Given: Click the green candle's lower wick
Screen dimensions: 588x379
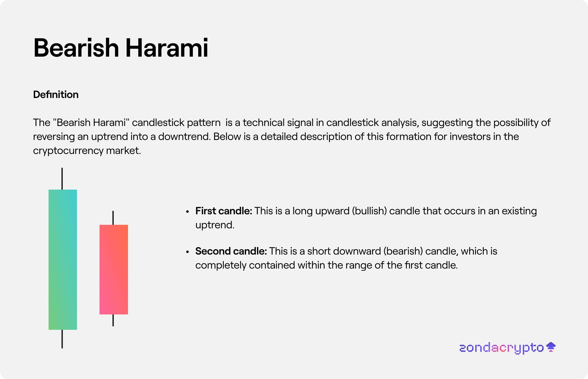Looking at the screenshot, I should coord(62,339).
